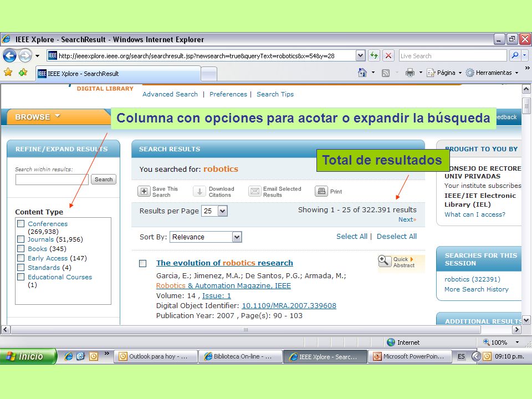Enable the Educational Courses checkbox
The height and width of the screenshot is (399, 532).
(21, 277)
